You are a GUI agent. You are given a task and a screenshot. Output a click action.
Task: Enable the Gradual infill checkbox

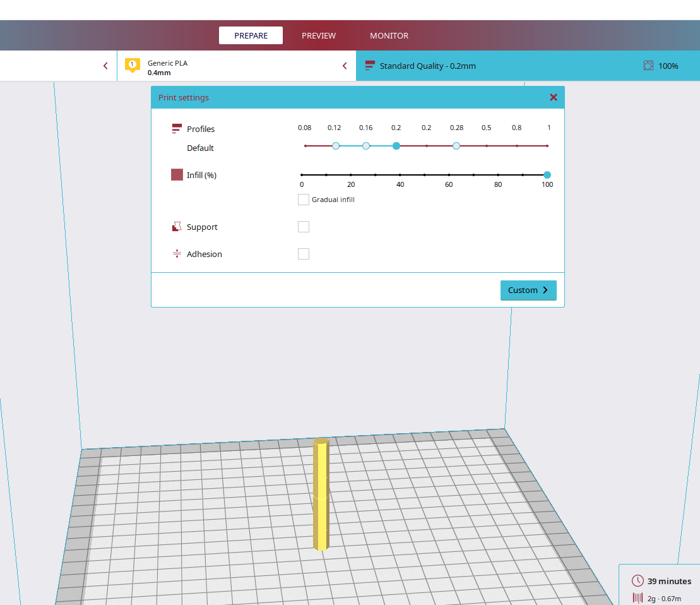click(x=304, y=200)
